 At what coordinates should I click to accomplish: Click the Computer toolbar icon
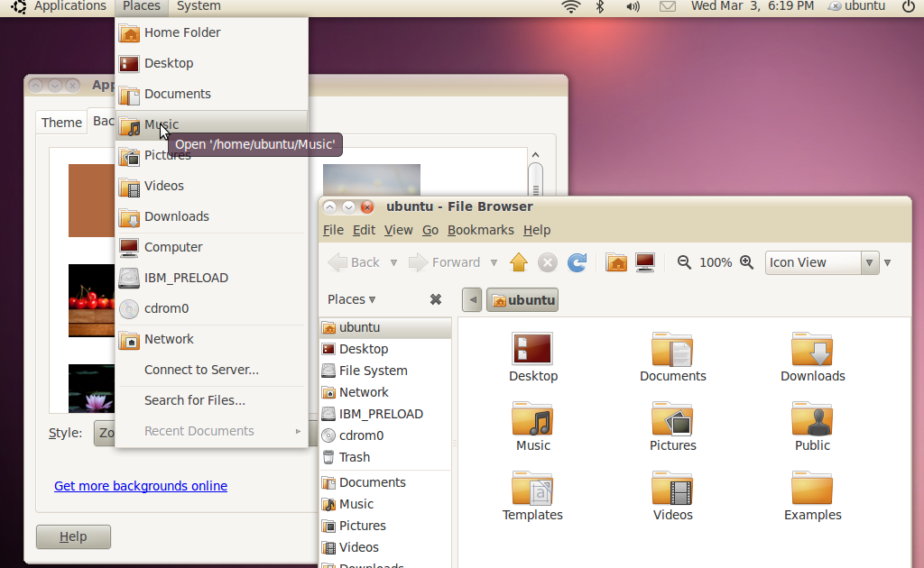coord(645,262)
